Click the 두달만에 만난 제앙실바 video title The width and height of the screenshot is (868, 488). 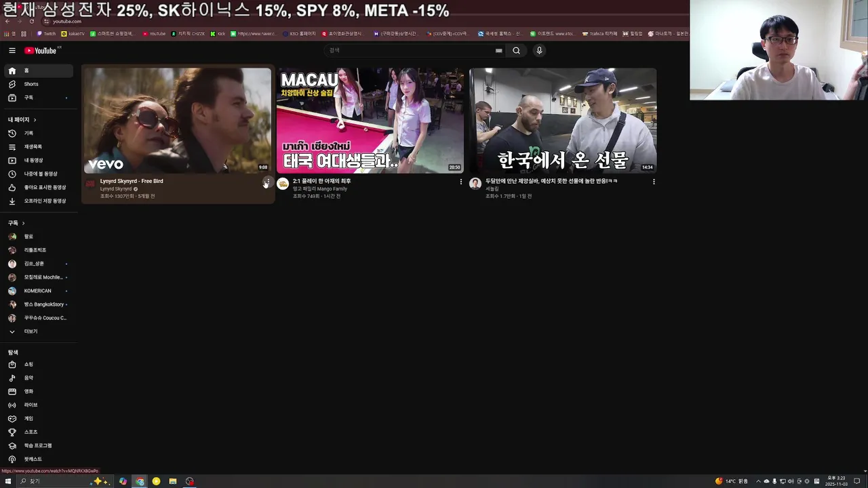click(551, 181)
